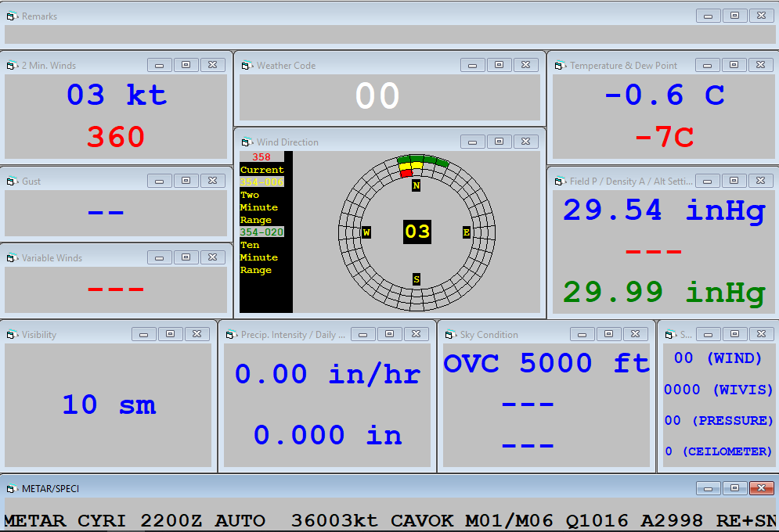The image size is (779, 532).
Task: Minimize the Gust window
Action: tap(159, 181)
